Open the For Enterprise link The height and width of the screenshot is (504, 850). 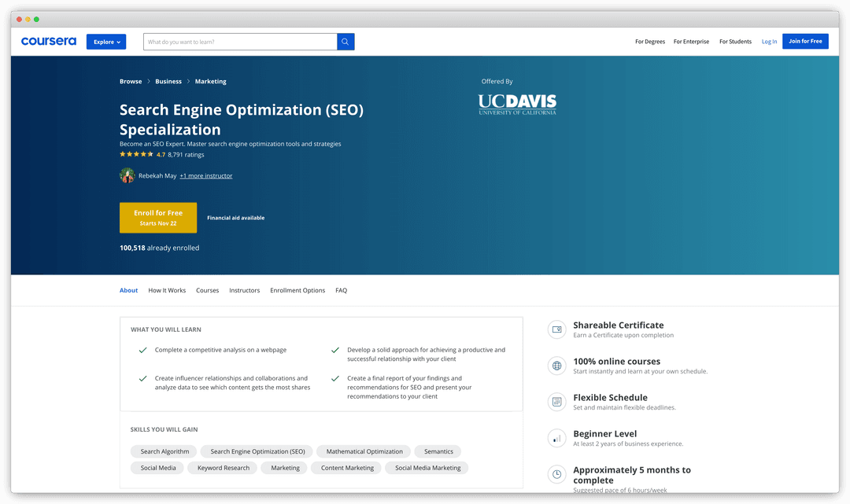[x=691, y=42]
